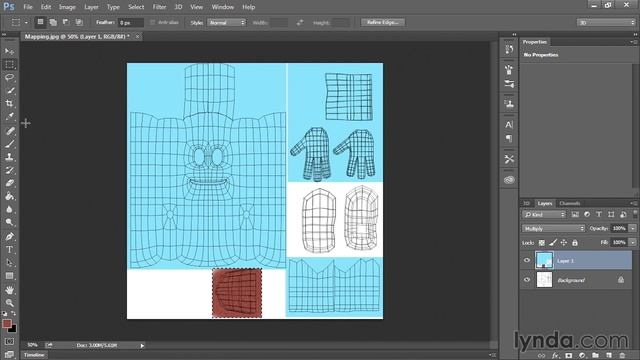Toggle Quick Mask mode icon
The height and width of the screenshot is (360, 640).
coord(9,341)
